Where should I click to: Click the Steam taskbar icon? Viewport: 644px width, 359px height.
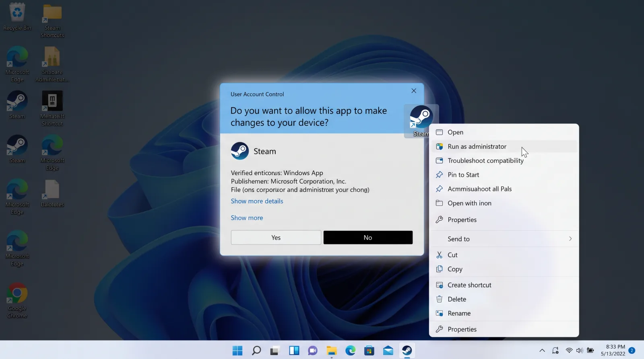click(x=407, y=351)
